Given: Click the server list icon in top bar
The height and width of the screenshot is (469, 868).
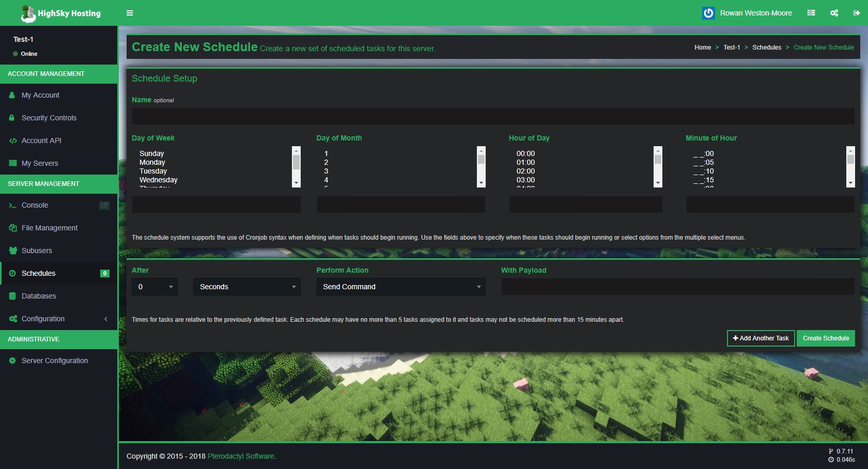Looking at the screenshot, I should pyautogui.click(x=811, y=13).
